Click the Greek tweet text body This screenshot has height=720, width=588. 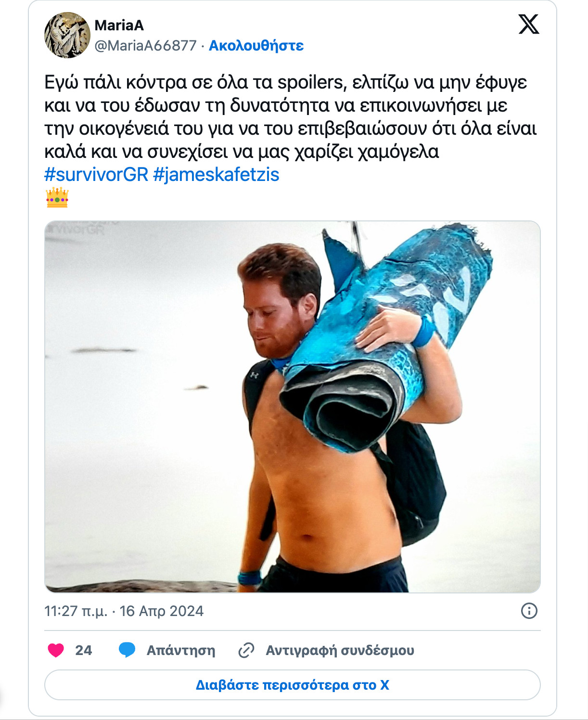291,117
